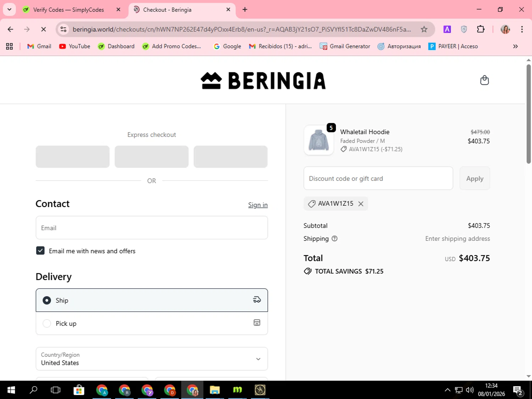The height and width of the screenshot is (399, 532).
Task: Open the apps grid bookmarks icon
Action: point(10,46)
